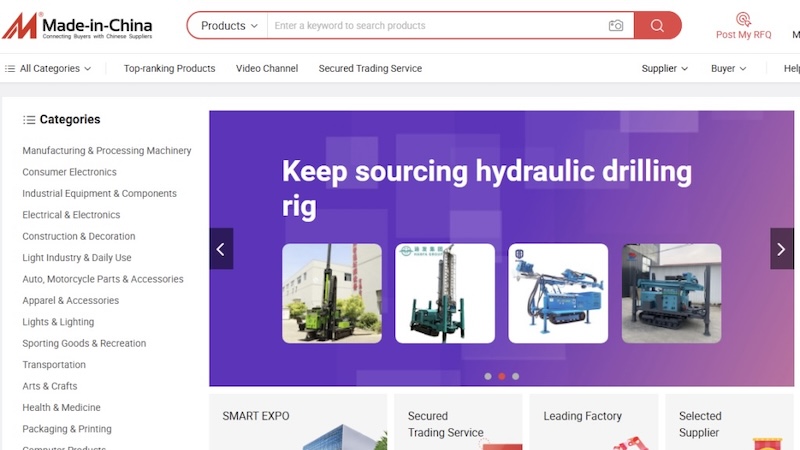The height and width of the screenshot is (450, 800).
Task: Open the Secured Trading Service card
Action: pos(458,422)
